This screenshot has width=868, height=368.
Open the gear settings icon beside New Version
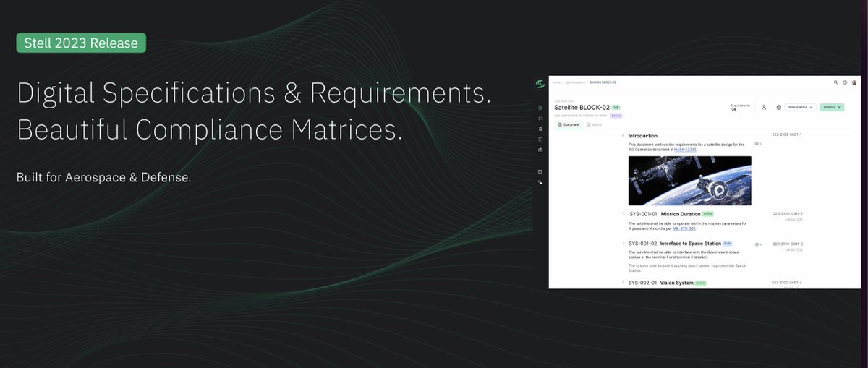pyautogui.click(x=779, y=107)
